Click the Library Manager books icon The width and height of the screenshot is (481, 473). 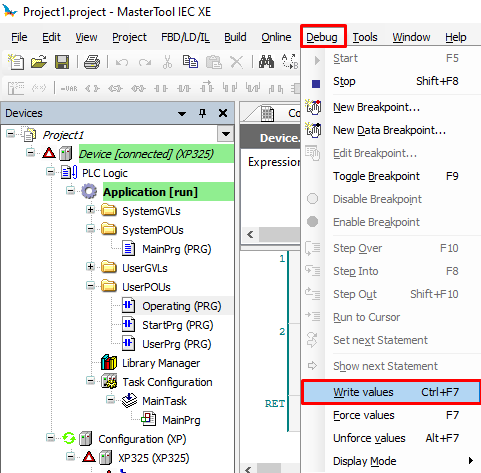click(x=109, y=363)
